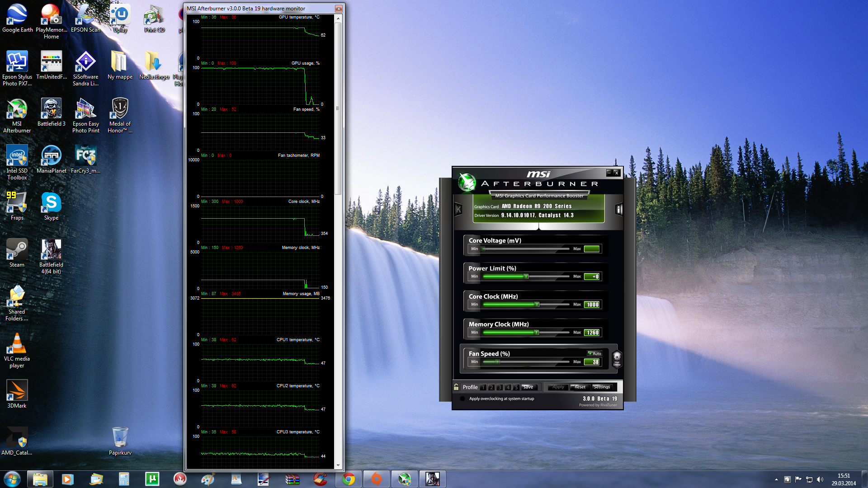This screenshot has width=868, height=488.
Task: Toggle the profile lock padlock icon
Action: [x=456, y=387]
